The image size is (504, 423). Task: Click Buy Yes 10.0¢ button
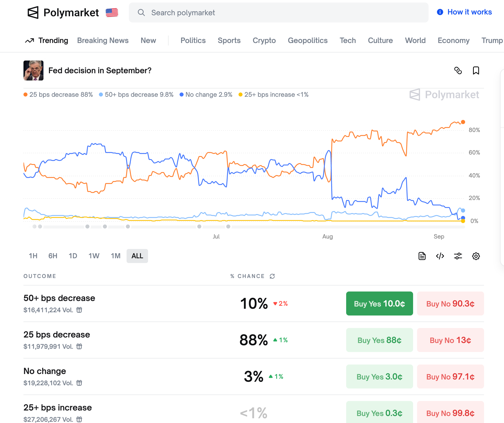pyautogui.click(x=380, y=303)
